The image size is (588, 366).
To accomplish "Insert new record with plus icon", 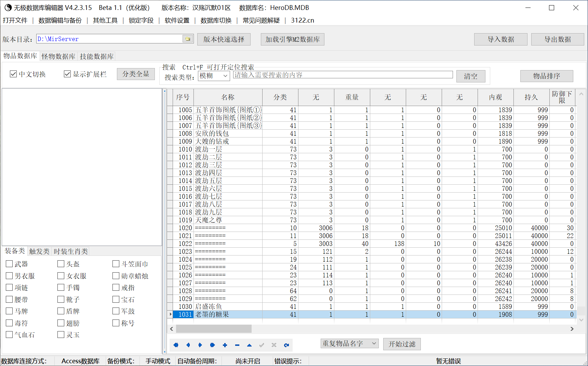I will pyautogui.click(x=225, y=345).
